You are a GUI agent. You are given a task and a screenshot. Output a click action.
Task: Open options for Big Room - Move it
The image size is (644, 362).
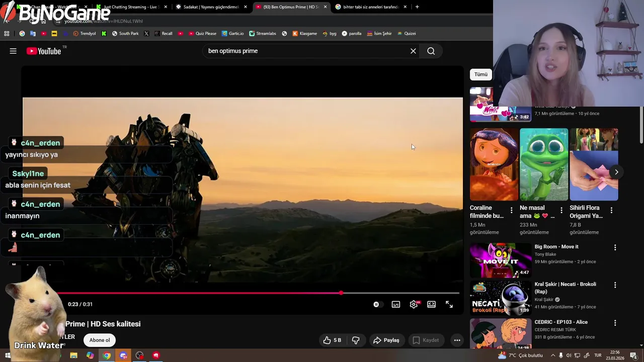tap(615, 247)
